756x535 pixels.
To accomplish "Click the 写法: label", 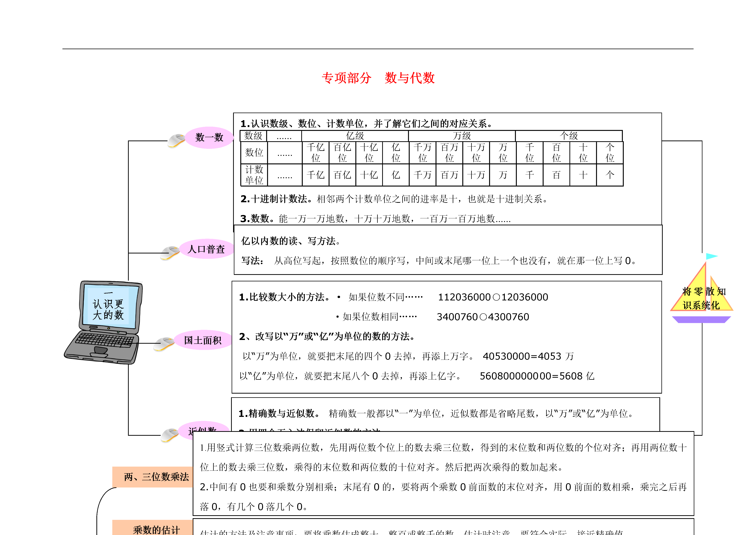I will tap(252, 261).
